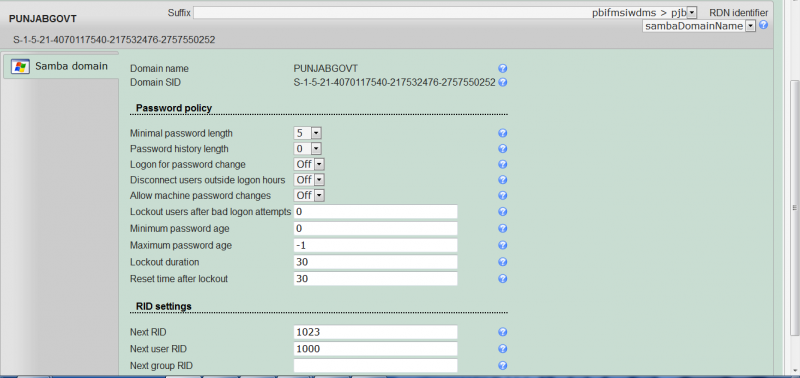Click the PUNJABGOVT domain name value
This screenshot has height=378, width=800.
pyautogui.click(x=326, y=68)
